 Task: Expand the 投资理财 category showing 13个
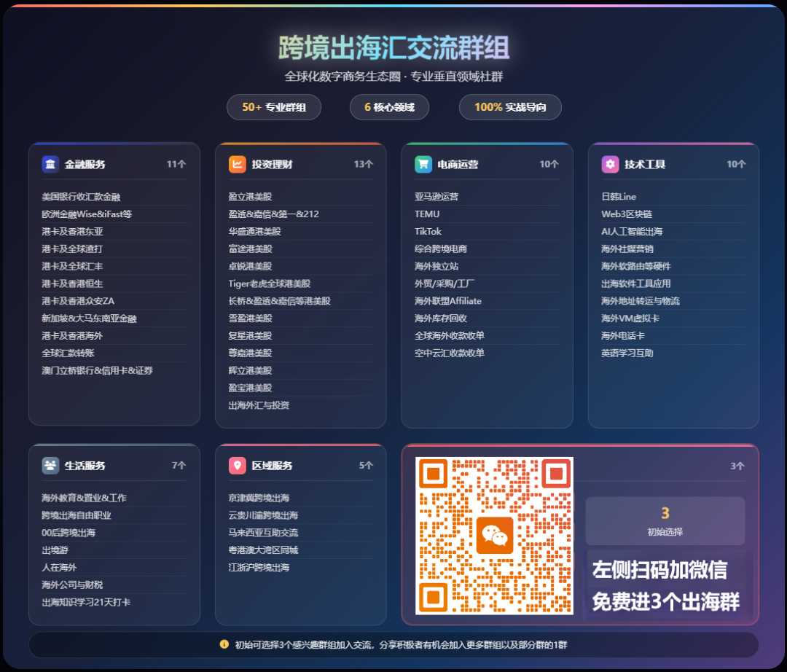(x=300, y=164)
